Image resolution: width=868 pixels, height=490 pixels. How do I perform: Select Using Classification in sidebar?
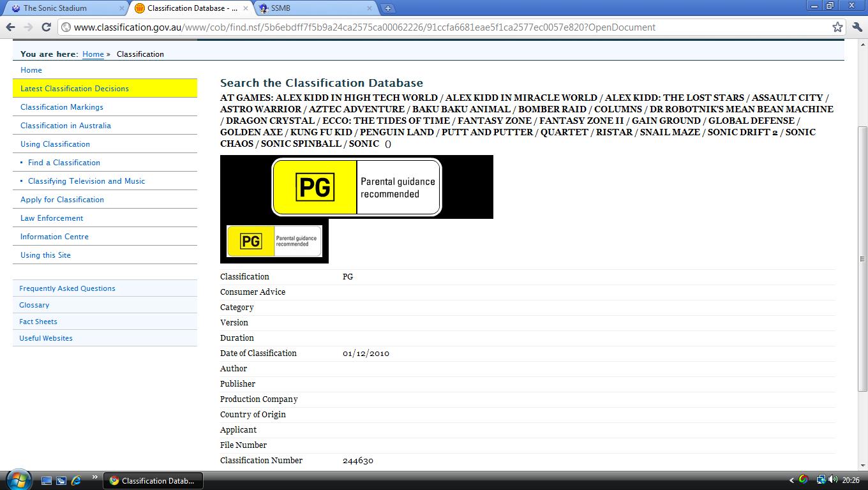coord(55,144)
